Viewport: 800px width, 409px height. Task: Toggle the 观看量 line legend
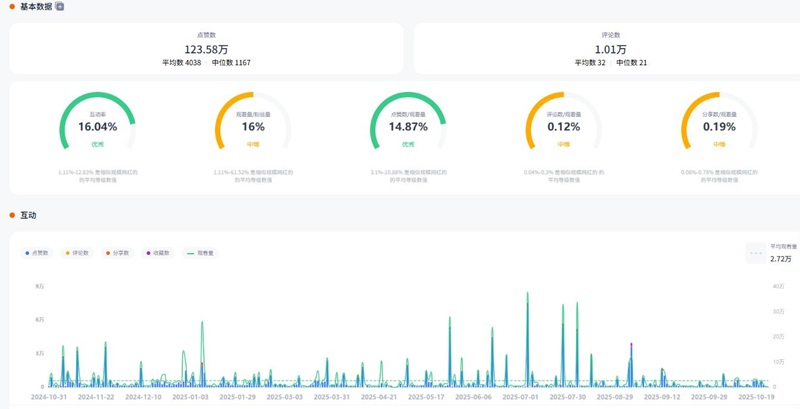coord(200,253)
